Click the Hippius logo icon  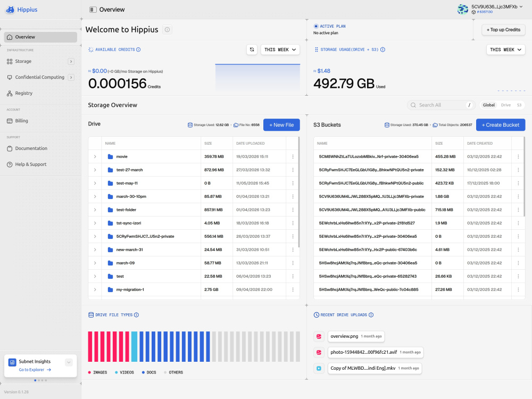10,10
